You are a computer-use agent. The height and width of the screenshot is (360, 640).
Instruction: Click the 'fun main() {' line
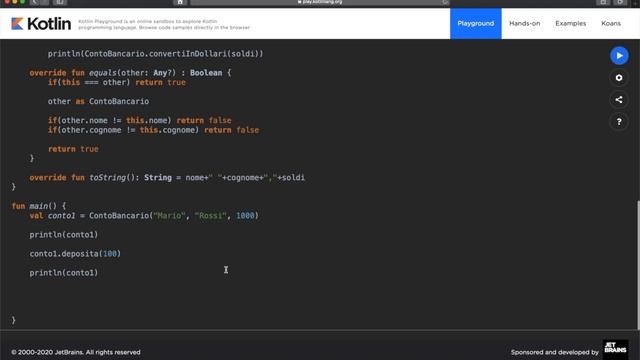point(38,206)
